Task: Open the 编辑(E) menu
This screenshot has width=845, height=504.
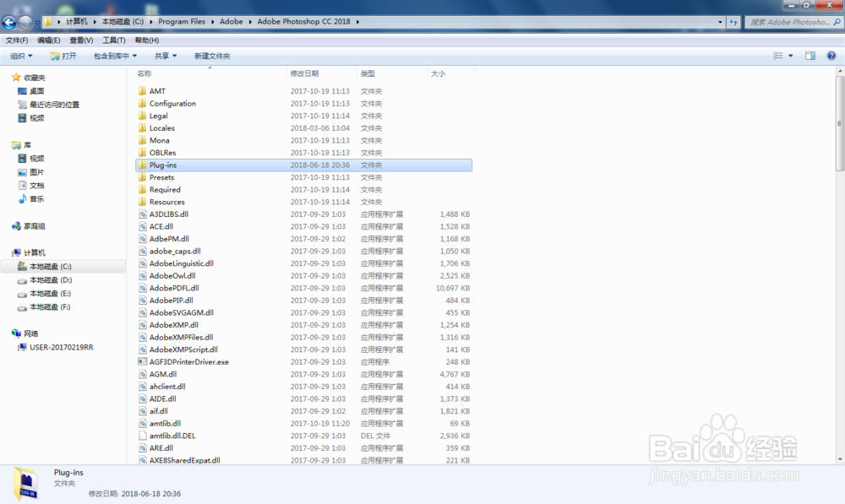Action: click(x=48, y=41)
